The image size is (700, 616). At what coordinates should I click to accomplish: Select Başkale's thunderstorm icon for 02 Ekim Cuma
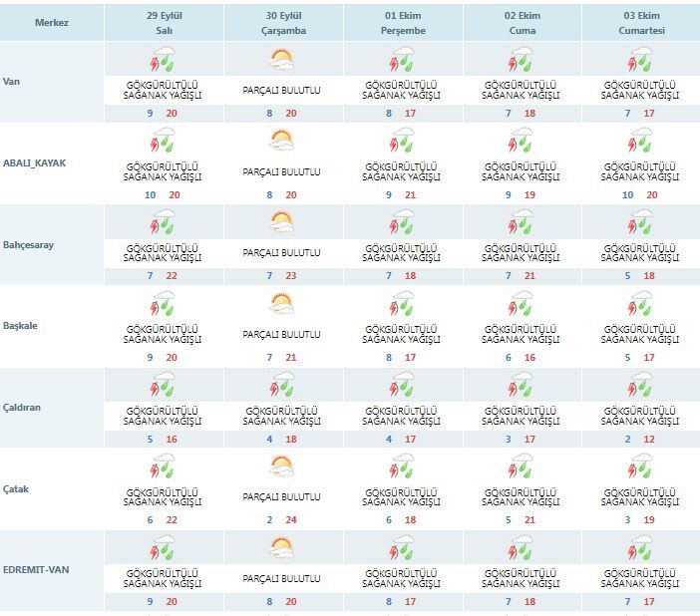coord(521,304)
